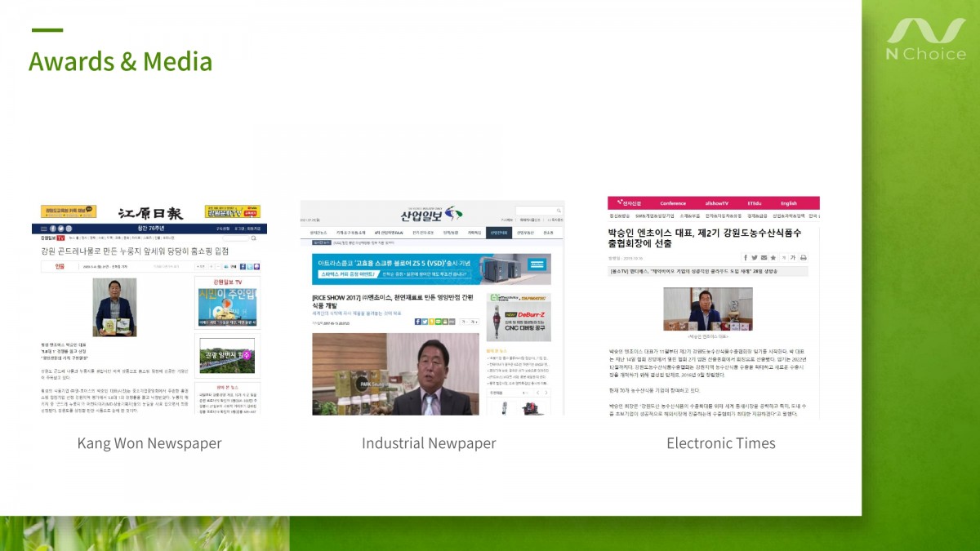Click the interview video image in Industrial newspaper
Image resolution: width=980 pixels, height=551 pixels.
[395, 374]
